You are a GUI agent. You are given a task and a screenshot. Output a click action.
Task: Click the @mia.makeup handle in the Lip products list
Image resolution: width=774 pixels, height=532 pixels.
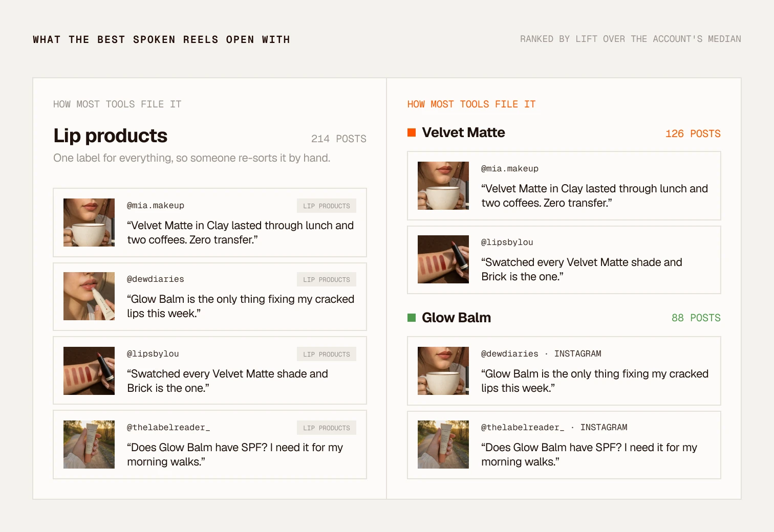(156, 206)
